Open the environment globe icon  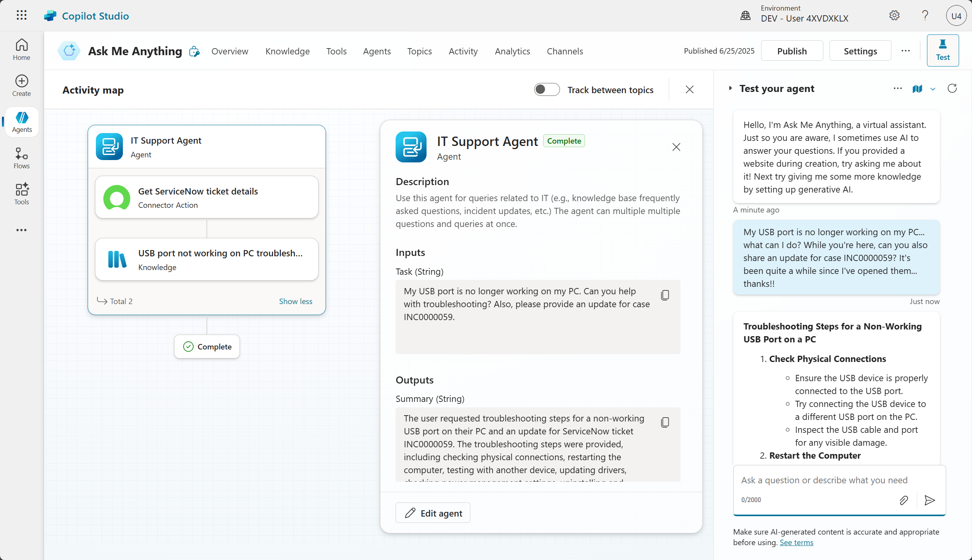click(x=745, y=16)
